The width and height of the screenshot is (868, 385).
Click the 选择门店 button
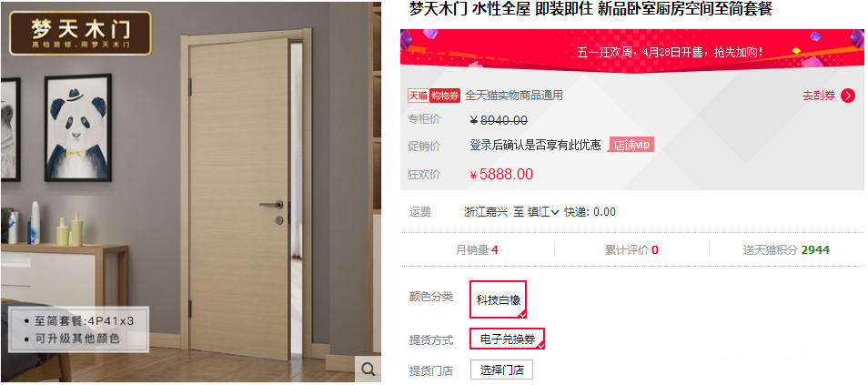501,370
